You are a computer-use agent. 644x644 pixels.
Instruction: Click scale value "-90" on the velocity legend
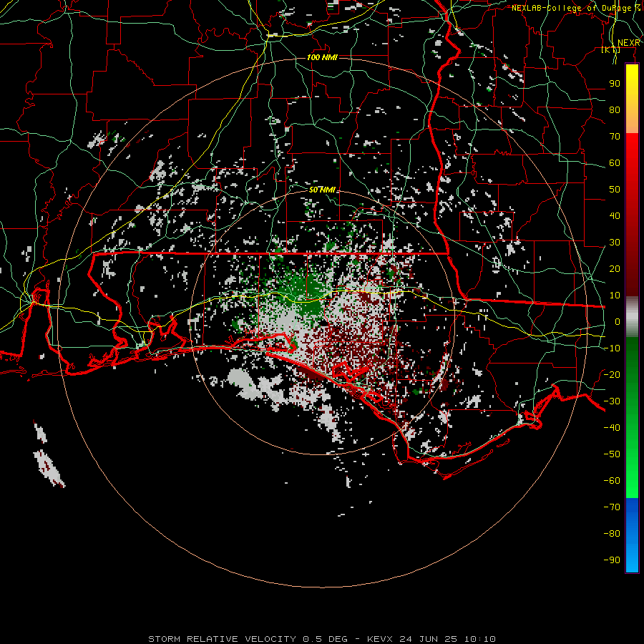pyautogui.click(x=612, y=560)
